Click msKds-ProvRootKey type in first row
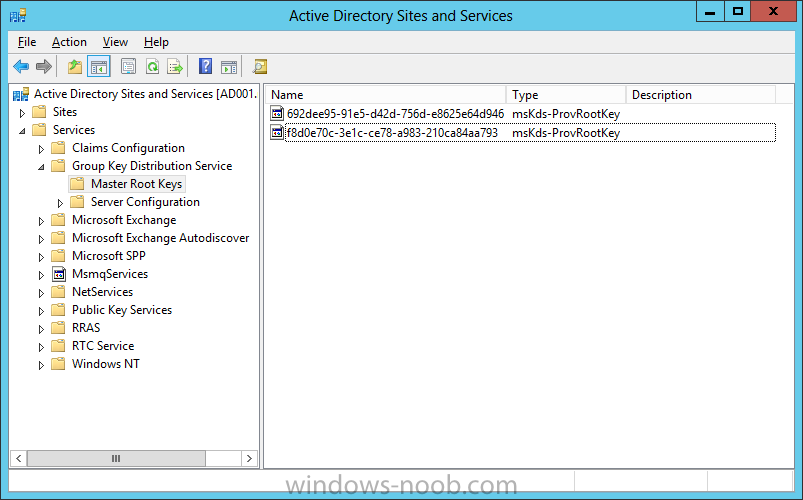The width and height of the screenshot is (803, 500). [x=566, y=114]
